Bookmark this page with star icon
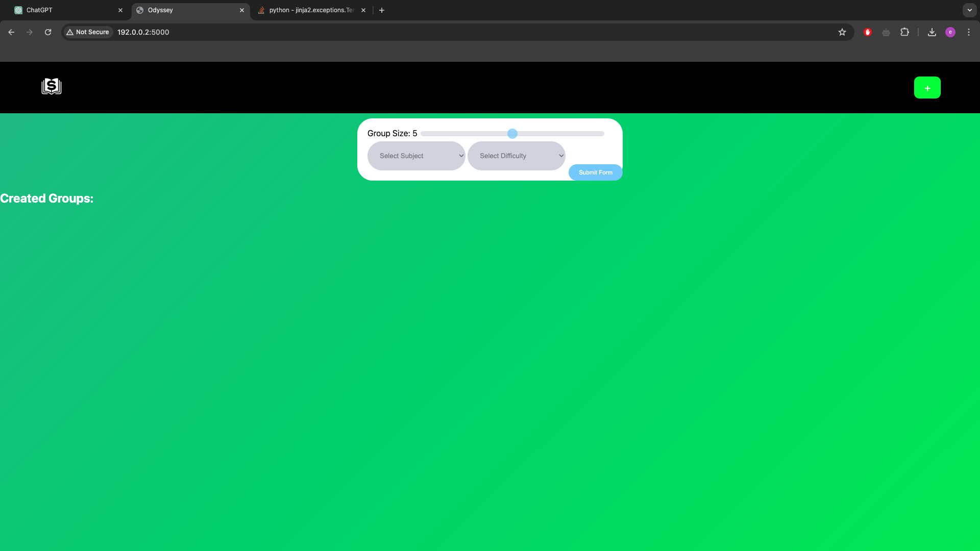The height and width of the screenshot is (551, 980). point(842,32)
